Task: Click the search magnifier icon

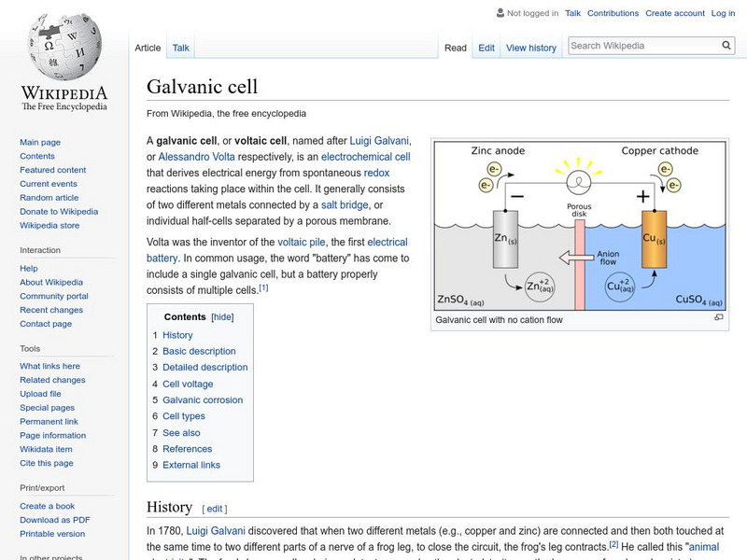Action: pos(726,46)
